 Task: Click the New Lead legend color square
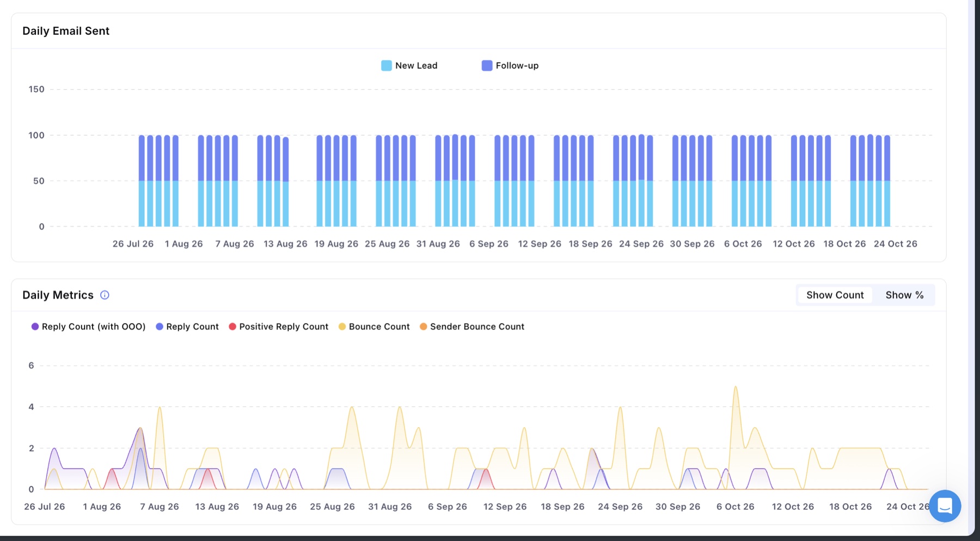coord(387,65)
